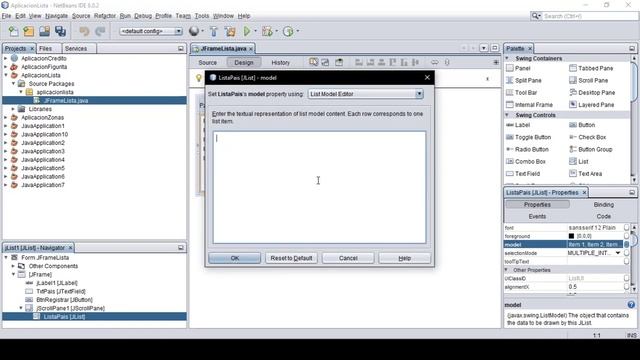The image size is (640, 360).
Task: Click the Save All toolbar icon
Action: [60, 31]
